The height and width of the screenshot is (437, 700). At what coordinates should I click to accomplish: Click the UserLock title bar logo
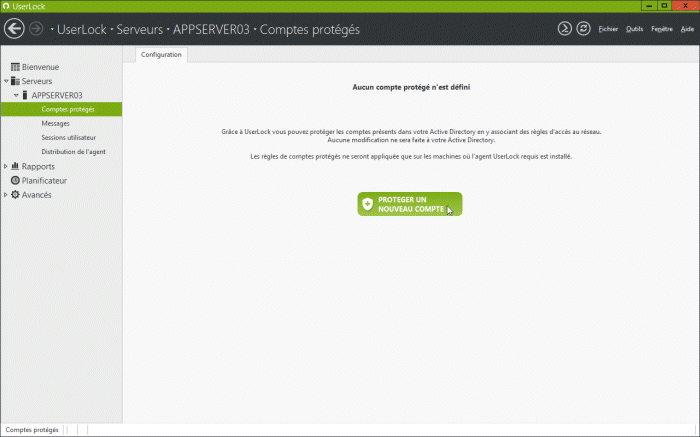tap(6, 6)
